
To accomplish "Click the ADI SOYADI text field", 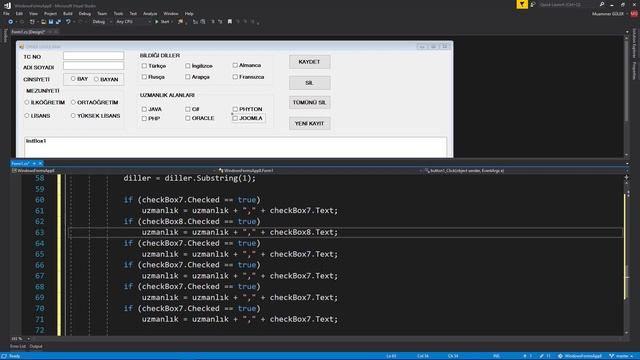I will (93, 66).
